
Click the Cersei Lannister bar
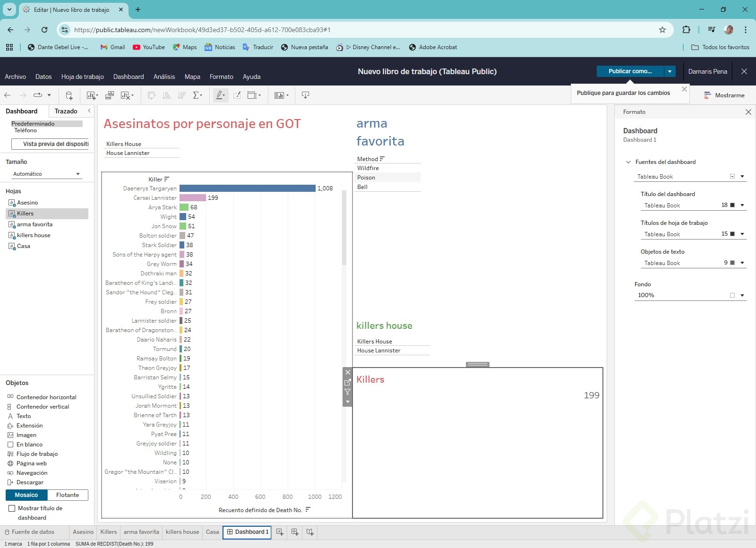tap(193, 198)
